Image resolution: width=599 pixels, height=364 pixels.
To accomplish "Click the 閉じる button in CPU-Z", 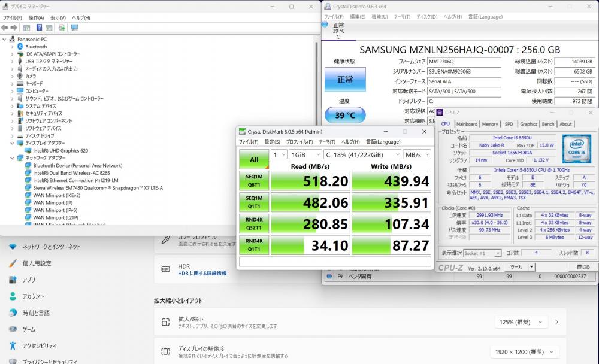I will click(583, 267).
